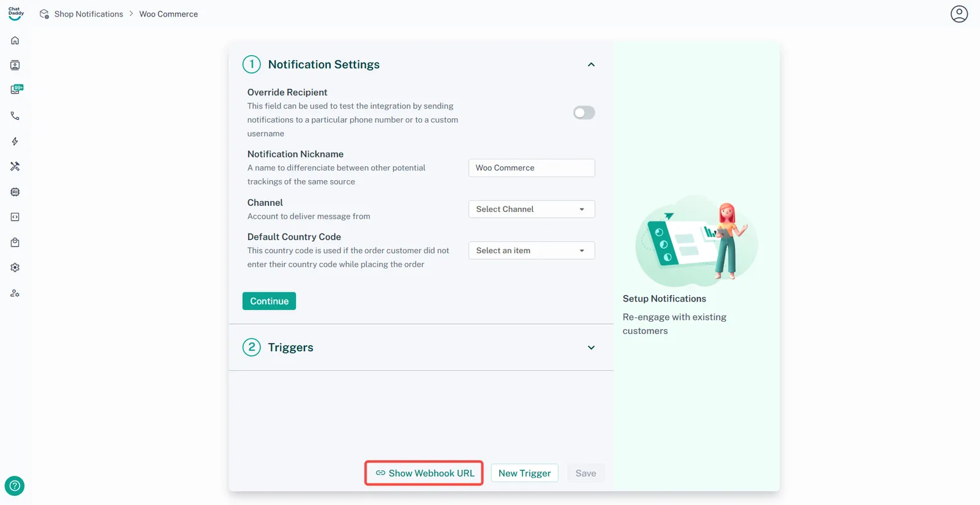Enable the Override Recipient toggle
980x505 pixels.
pyautogui.click(x=584, y=113)
